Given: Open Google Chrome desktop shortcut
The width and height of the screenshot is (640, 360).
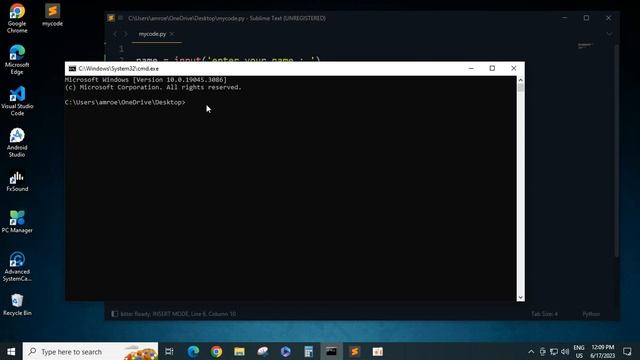Looking at the screenshot, I should pyautogui.click(x=17, y=18).
